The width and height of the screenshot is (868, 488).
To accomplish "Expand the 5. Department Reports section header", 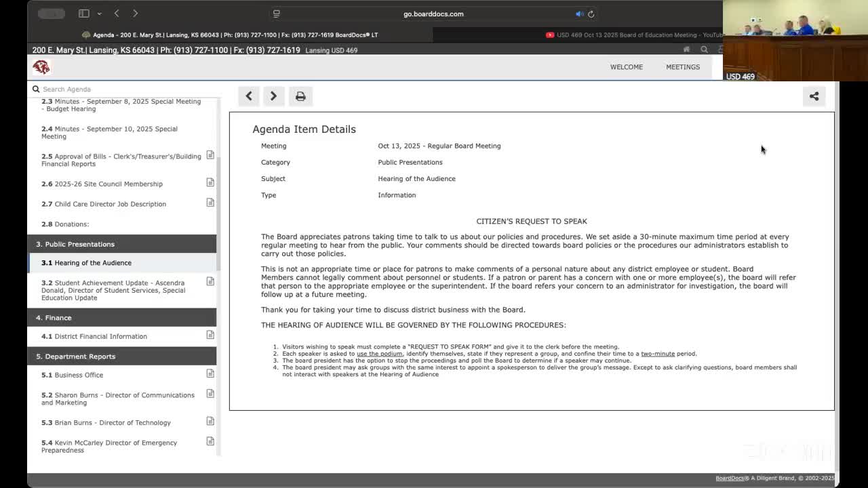I will (122, 357).
